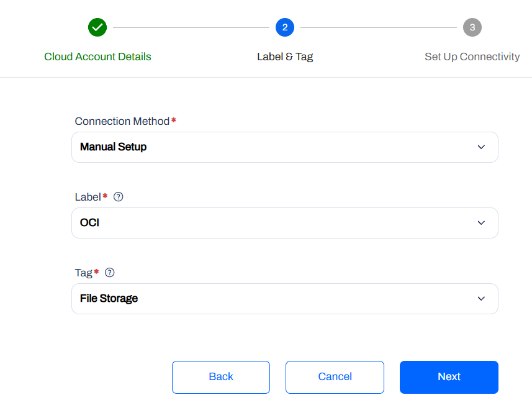This screenshot has height=418, width=532.
Task: Click the green checkmark step icon
Action: tap(97, 27)
